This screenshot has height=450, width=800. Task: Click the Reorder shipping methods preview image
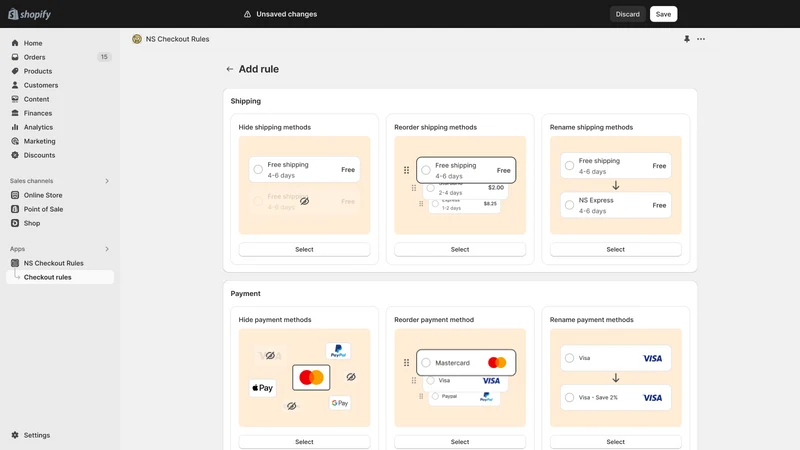460,185
